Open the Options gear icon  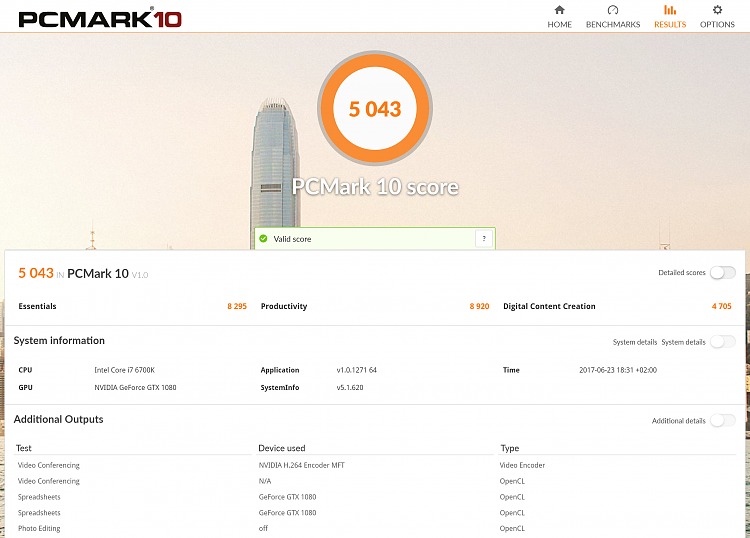point(717,10)
